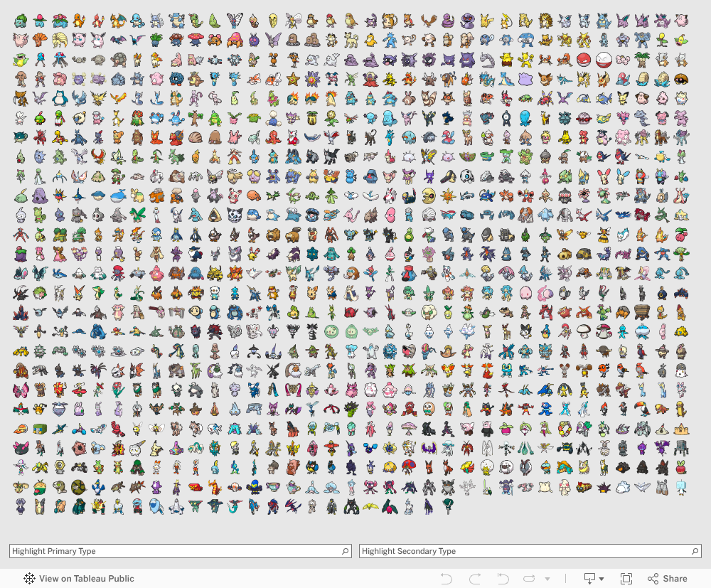Click the Redo arrow in toolbar

[x=475, y=579]
